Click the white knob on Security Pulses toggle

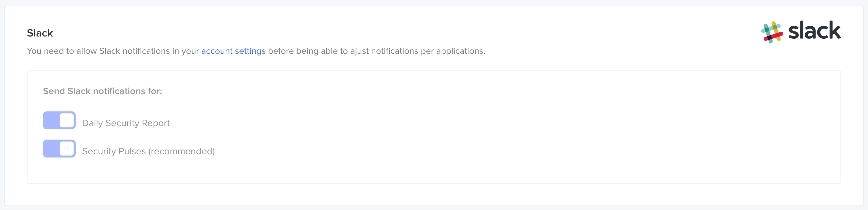pos(67,149)
